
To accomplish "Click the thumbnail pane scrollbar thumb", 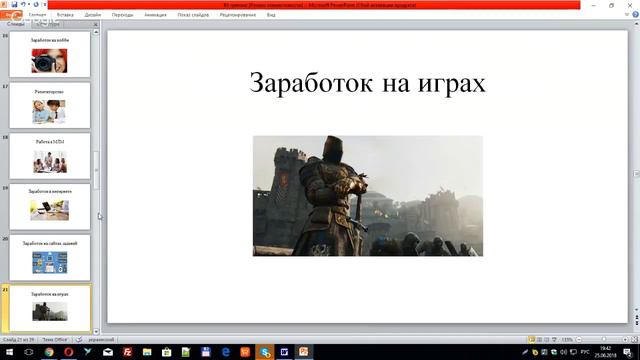I will click(x=96, y=170).
